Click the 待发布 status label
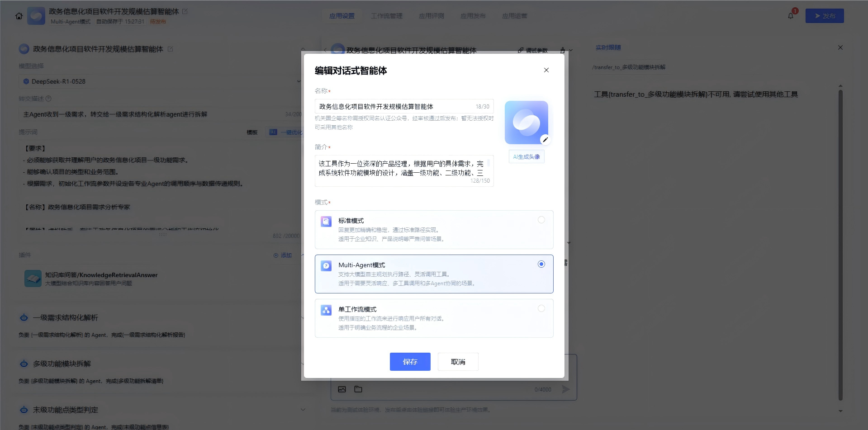 [158, 21]
